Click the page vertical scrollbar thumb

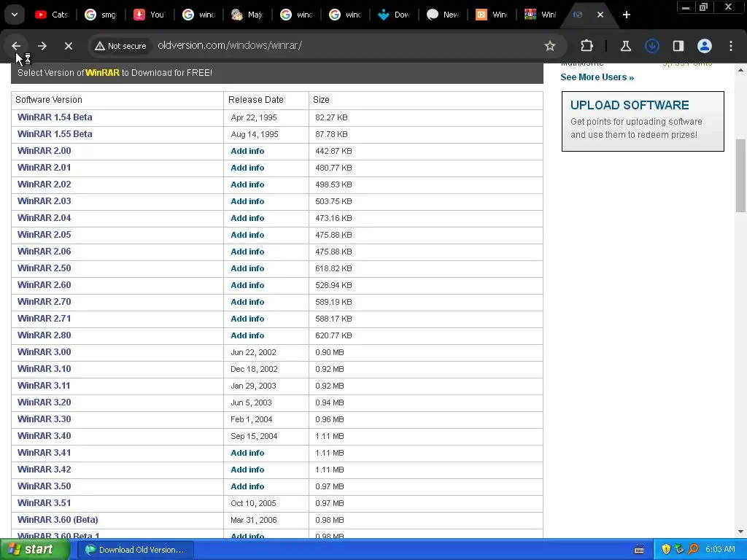tap(740, 175)
